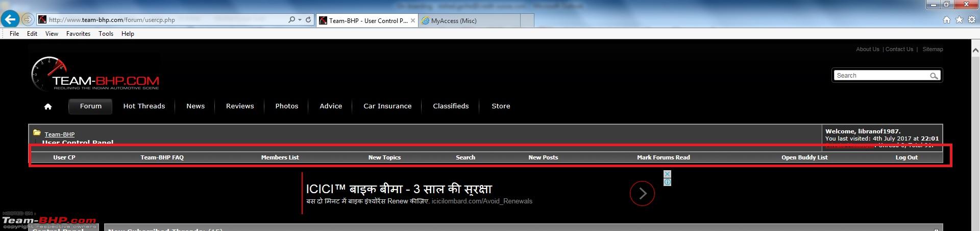Click Log Out
The image size is (980, 231).
906,157
